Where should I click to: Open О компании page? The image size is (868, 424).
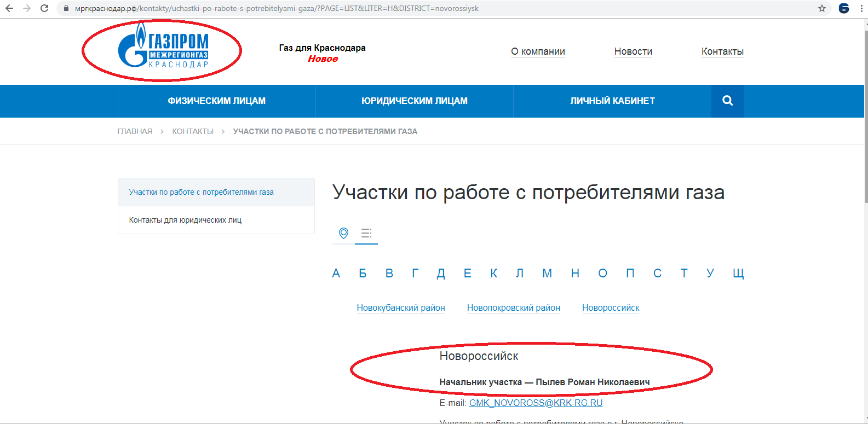pos(538,51)
